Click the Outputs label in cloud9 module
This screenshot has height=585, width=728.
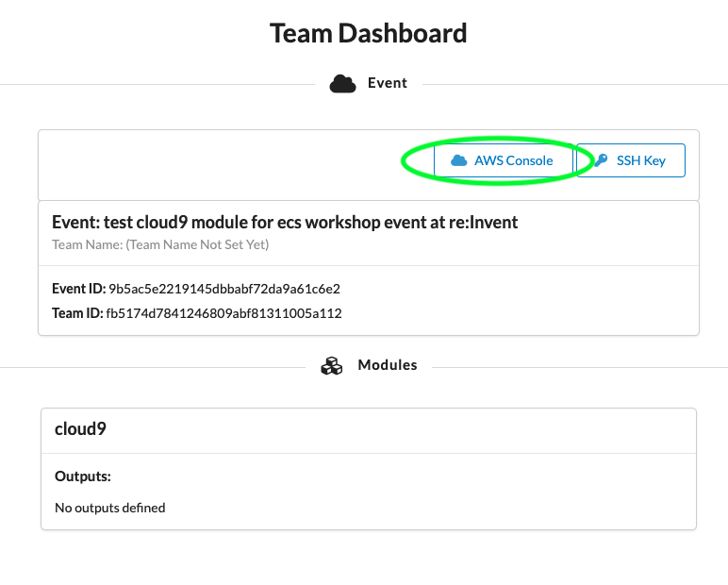tap(83, 476)
